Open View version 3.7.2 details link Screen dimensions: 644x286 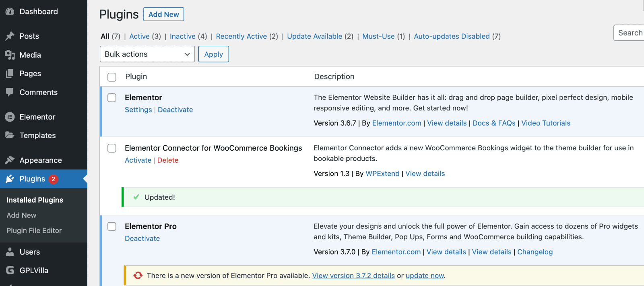click(353, 276)
